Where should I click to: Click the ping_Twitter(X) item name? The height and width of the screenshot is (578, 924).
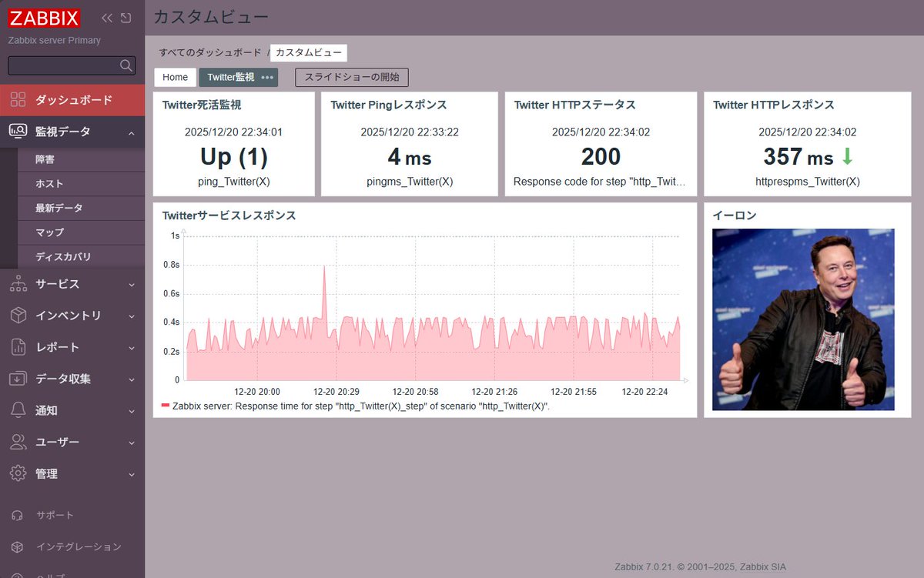click(234, 182)
